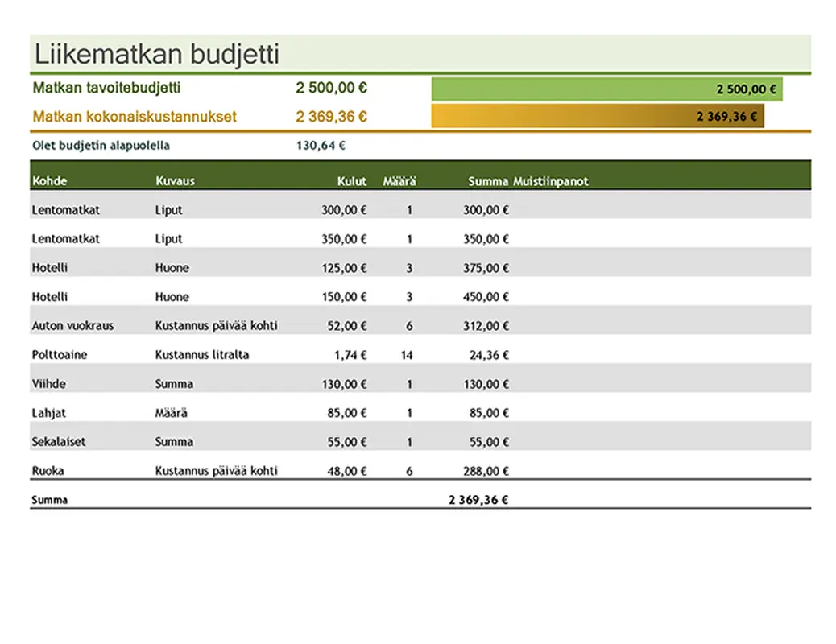836x644 pixels.
Task: Click the Viihde category cell
Action: (x=48, y=384)
